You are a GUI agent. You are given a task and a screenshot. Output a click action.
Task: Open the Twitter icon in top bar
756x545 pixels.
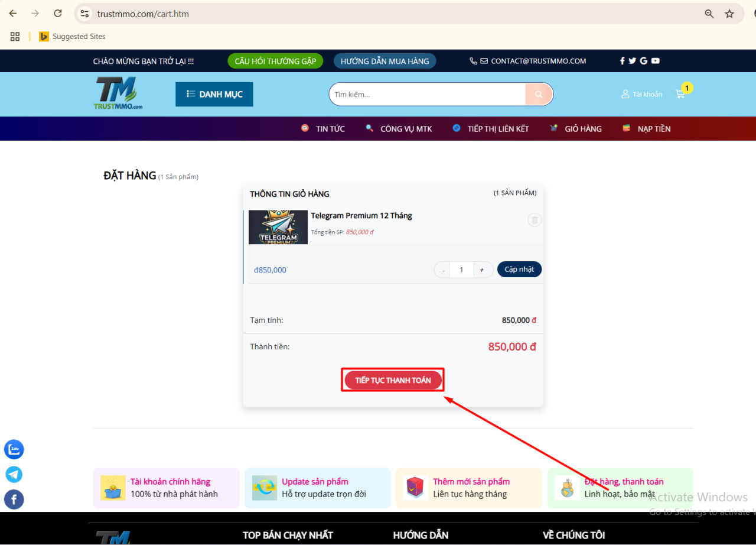click(633, 61)
